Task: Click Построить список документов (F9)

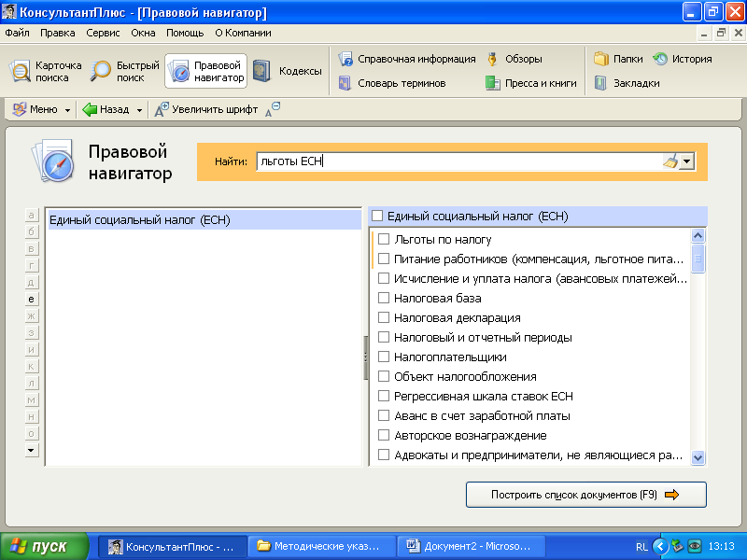Action: pyautogui.click(x=586, y=495)
